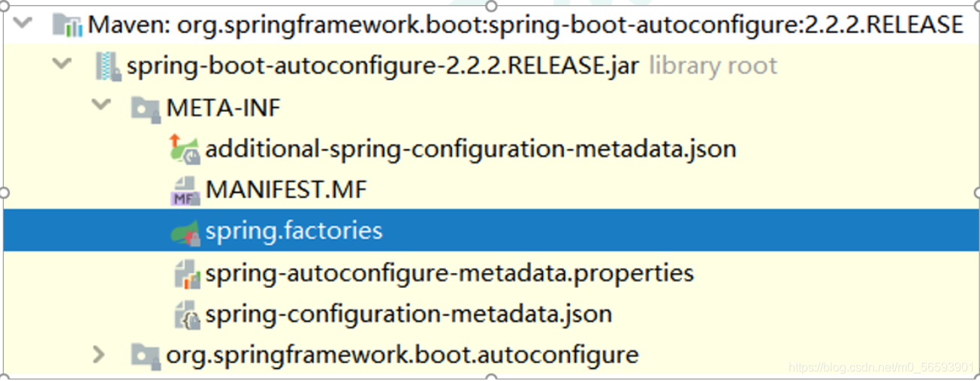Select the Maven org.springframework.boot library label

526,25
